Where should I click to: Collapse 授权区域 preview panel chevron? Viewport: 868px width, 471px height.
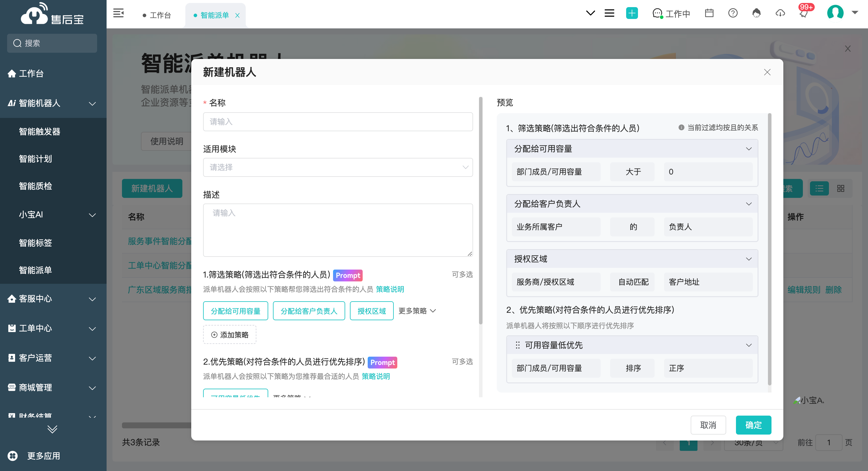(x=749, y=259)
